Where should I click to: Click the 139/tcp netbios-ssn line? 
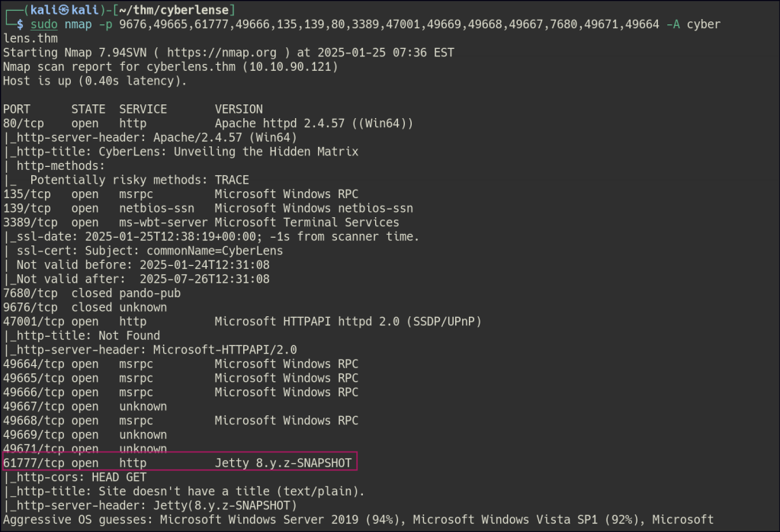[x=207, y=208]
